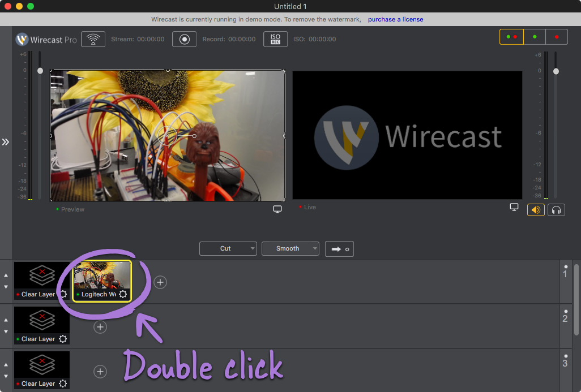This screenshot has height=392, width=581.
Task: Move layer 2 down with arrow
Action: [x=6, y=331]
